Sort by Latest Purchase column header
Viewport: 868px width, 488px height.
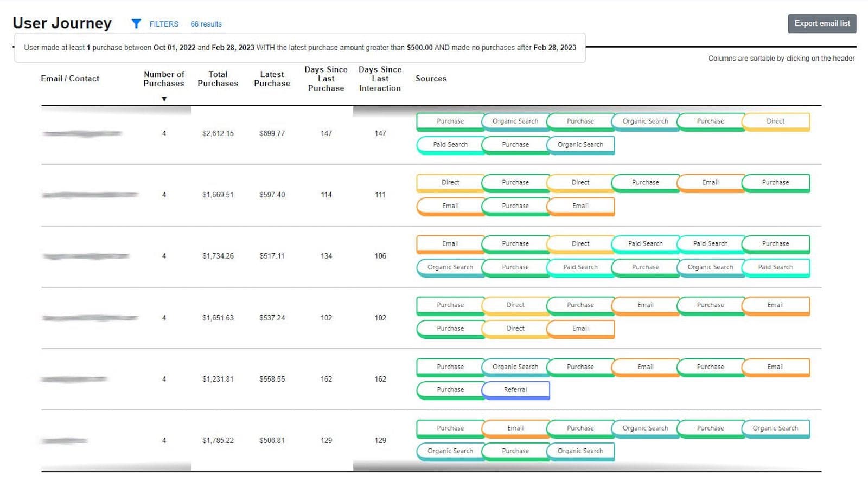272,79
